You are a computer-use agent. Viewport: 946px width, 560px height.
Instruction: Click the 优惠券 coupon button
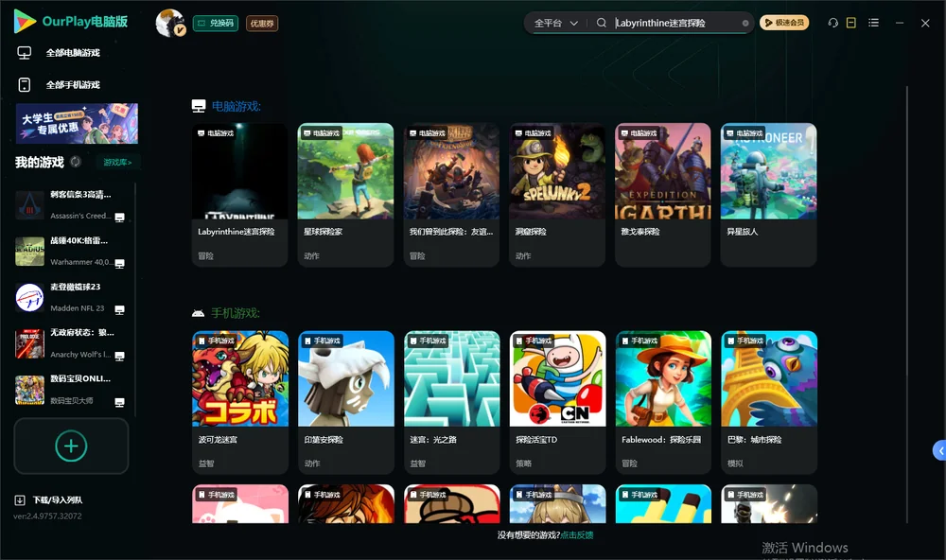tap(262, 24)
